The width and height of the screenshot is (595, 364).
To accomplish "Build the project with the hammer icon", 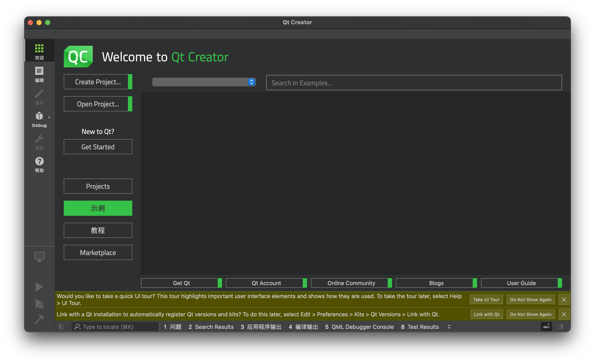I will click(39, 319).
